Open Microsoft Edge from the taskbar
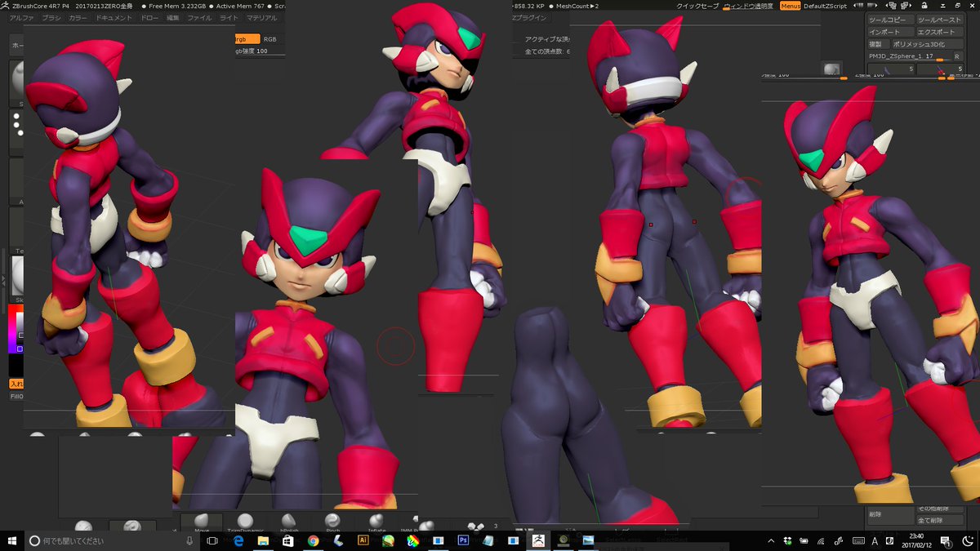The width and height of the screenshot is (980, 551). click(240, 540)
